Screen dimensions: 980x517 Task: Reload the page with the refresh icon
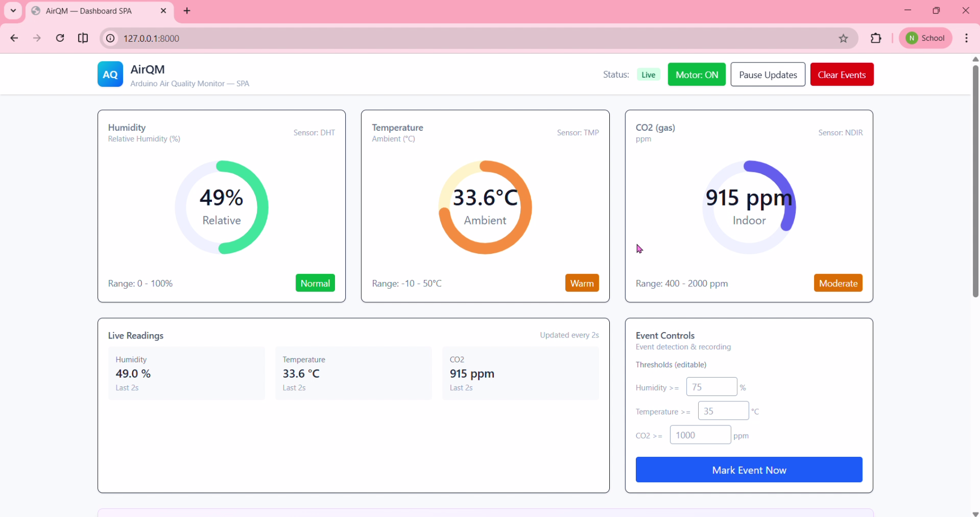[x=60, y=38]
